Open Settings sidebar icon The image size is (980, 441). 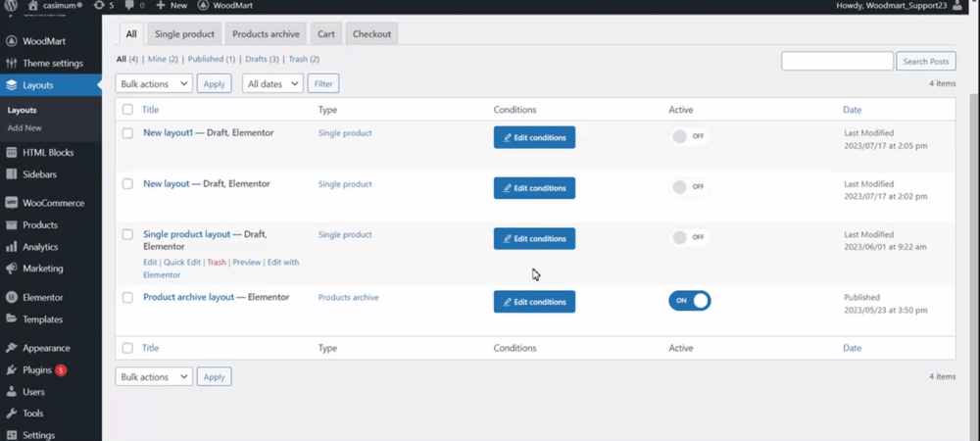pyautogui.click(x=11, y=435)
